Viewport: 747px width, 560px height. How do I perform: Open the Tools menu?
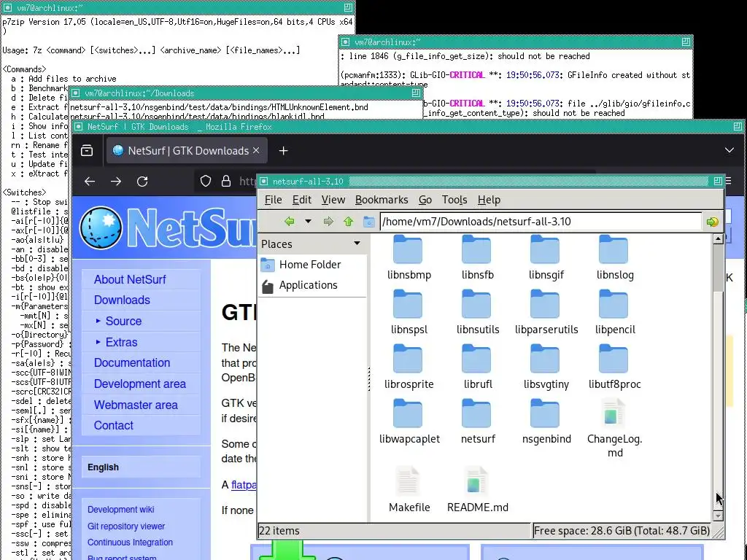[x=454, y=200]
